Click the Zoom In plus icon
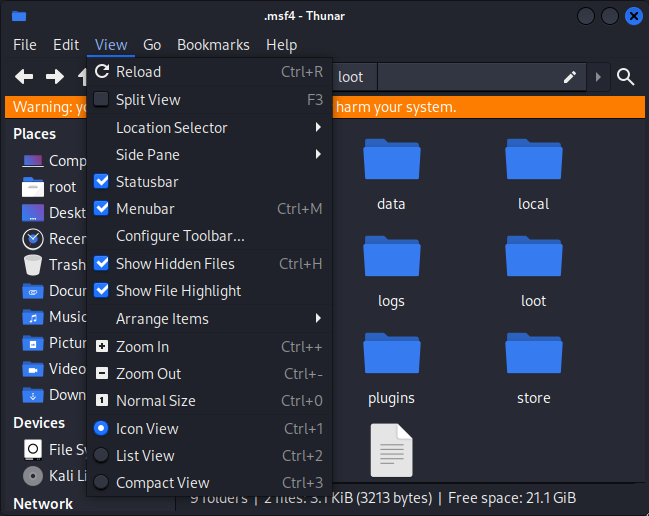 [x=102, y=346]
